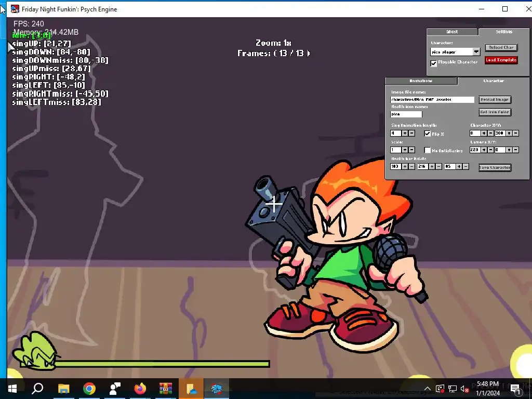
Task: Show hidden system tray icons
Action: [428, 389]
